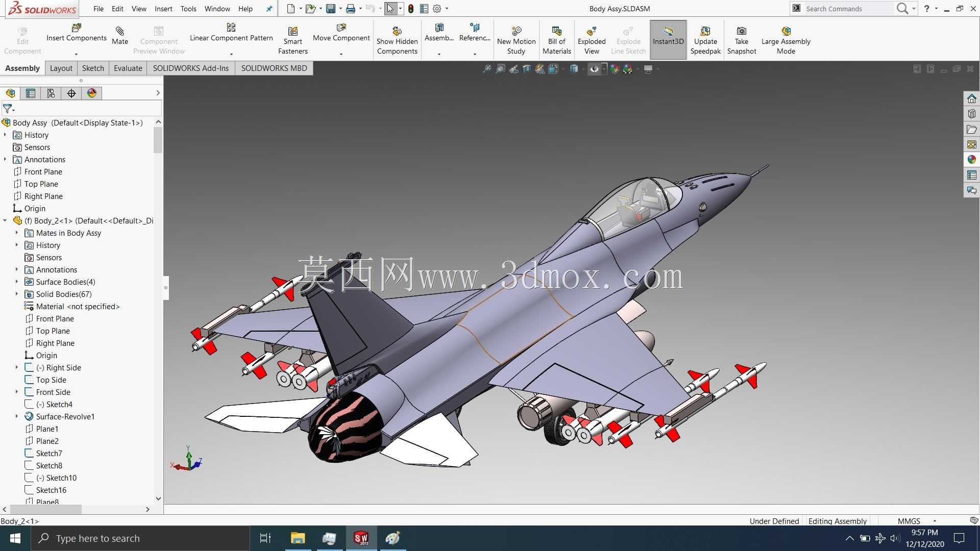980x551 pixels.
Task: Expand Surface-Revolve1 feature
Action: point(17,416)
